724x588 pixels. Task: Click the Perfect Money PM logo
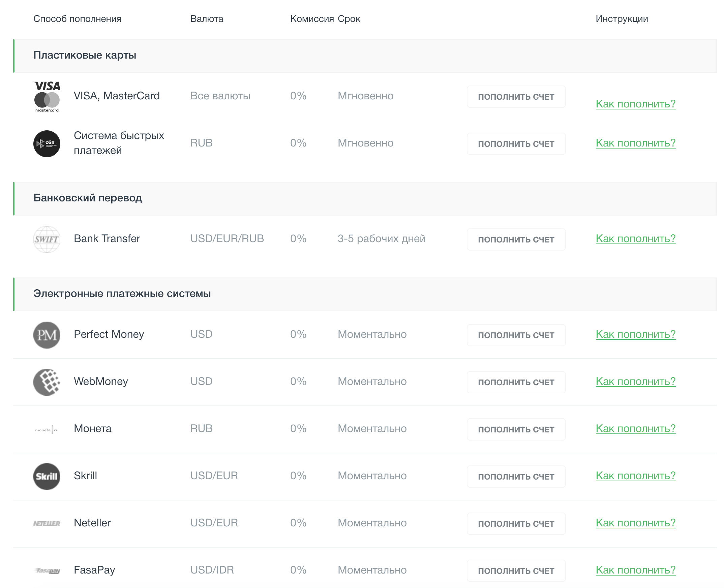point(47,335)
